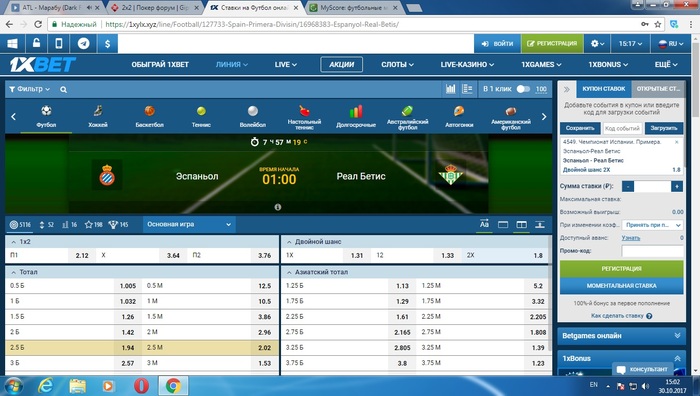Collapse the bet slip panel arrows
The image size is (700, 396).
point(567,89)
